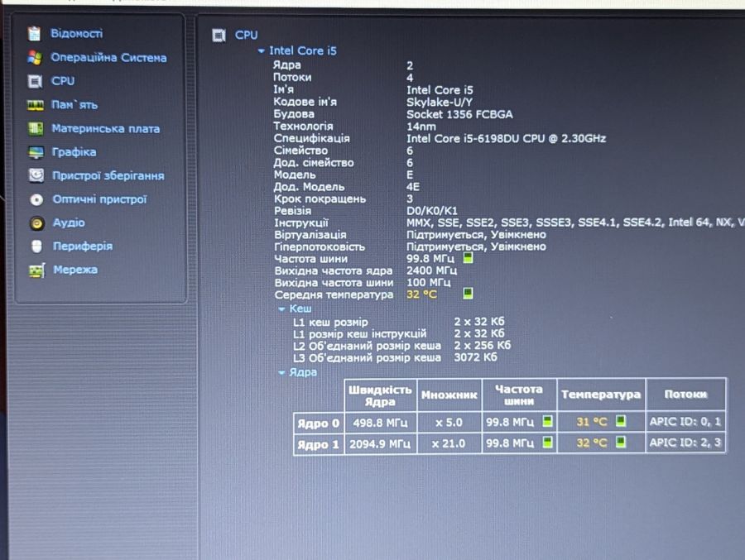Click the 2400 МГц stock core speed
This screenshot has width=745, height=560.
coord(431,270)
